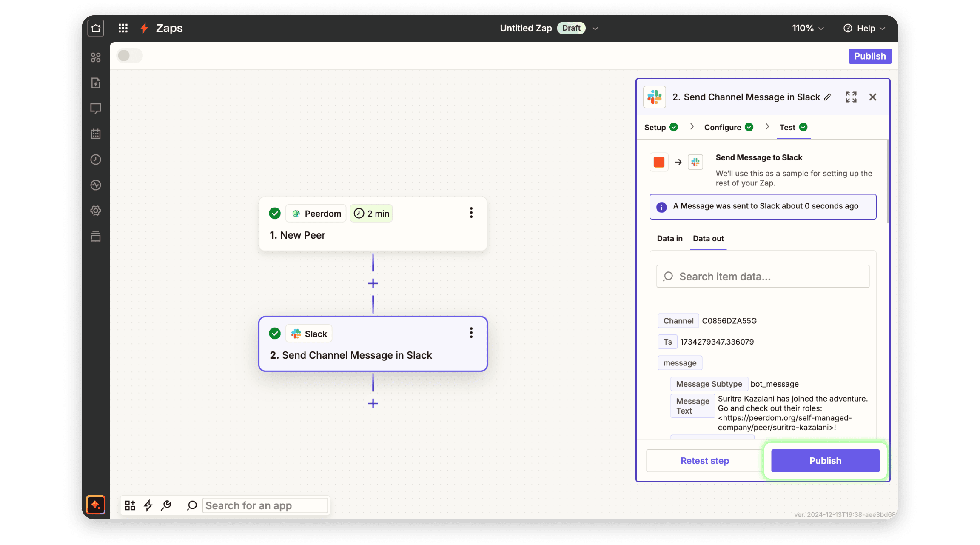This screenshot has width=980, height=545.
Task: Open the Untitled Zap draft chevron
Action: click(595, 28)
